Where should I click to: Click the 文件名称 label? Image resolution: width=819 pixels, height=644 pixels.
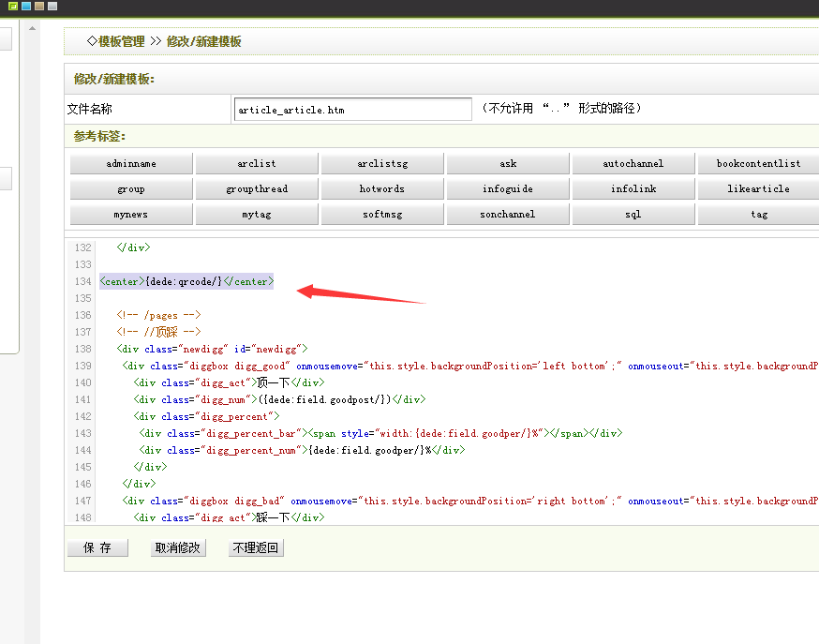(x=90, y=109)
